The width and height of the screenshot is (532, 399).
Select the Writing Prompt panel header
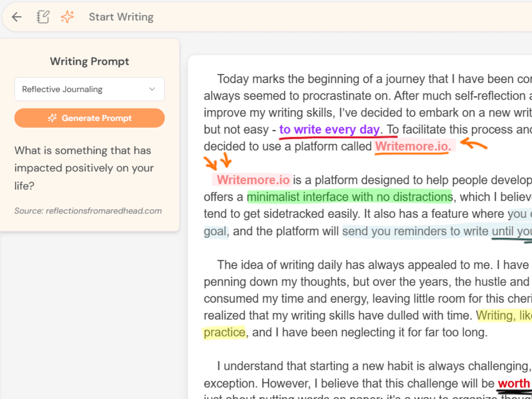pyautogui.click(x=89, y=61)
